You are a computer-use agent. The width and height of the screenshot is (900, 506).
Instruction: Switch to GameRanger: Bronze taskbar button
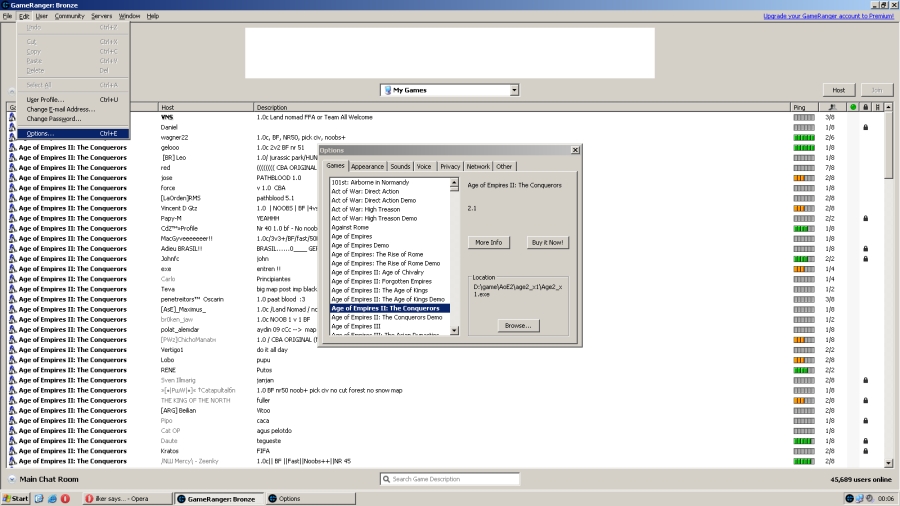219,499
